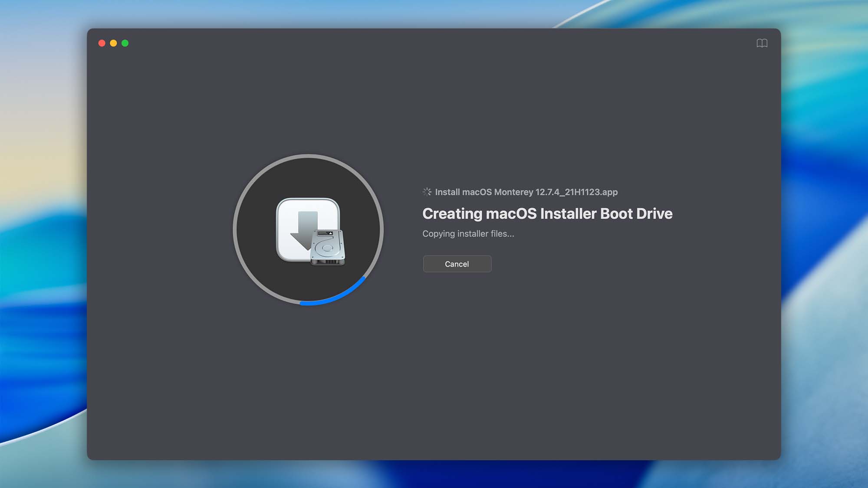Click the empty title bar area

(434, 43)
